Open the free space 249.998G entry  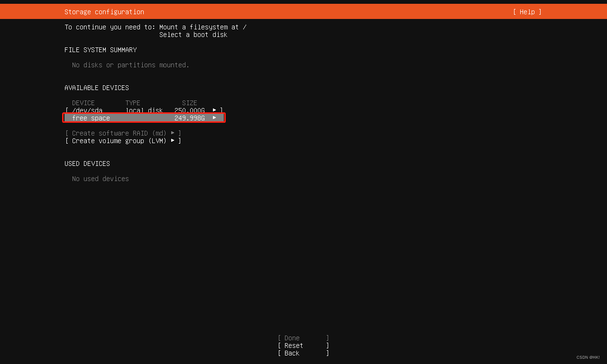tap(144, 118)
